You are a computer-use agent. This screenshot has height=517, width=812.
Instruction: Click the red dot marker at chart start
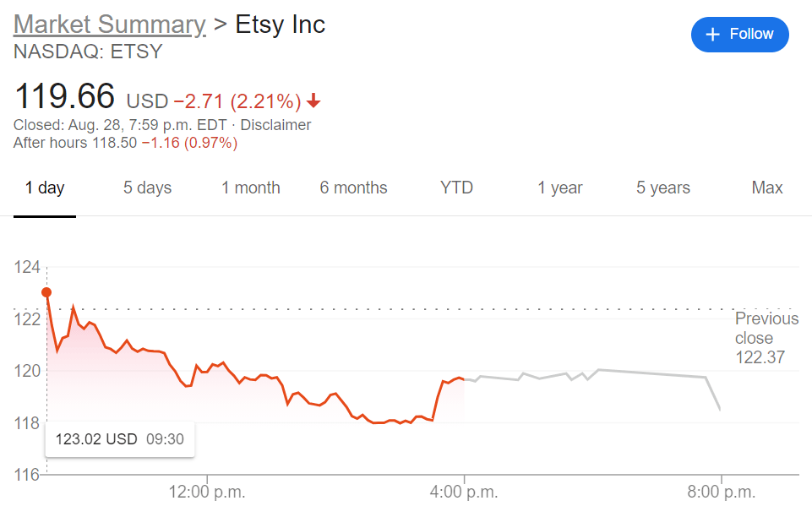point(46,292)
